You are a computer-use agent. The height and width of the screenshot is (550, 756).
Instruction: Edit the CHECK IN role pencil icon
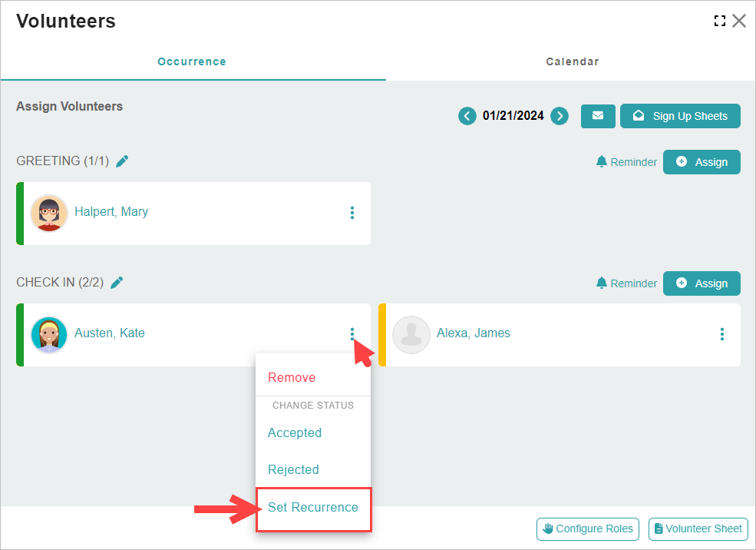point(117,283)
